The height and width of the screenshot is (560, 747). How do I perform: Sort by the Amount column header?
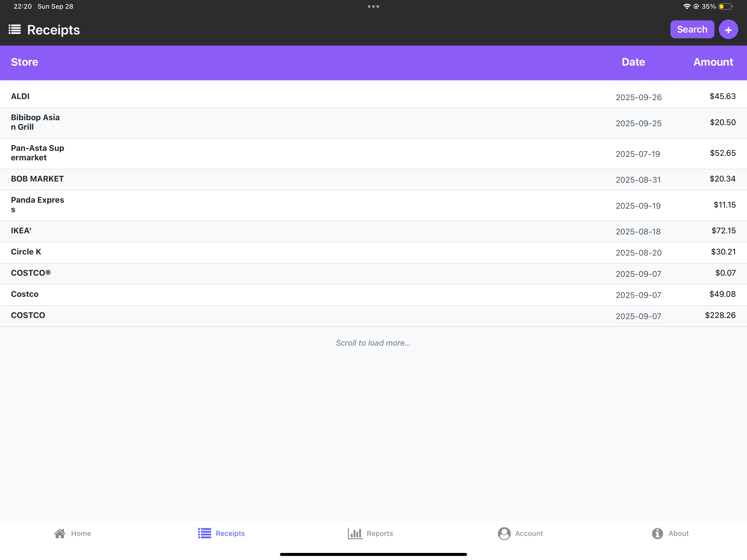pos(713,62)
